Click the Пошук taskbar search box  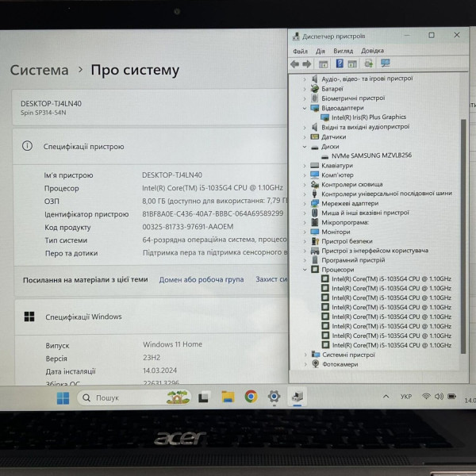pyautogui.click(x=134, y=397)
